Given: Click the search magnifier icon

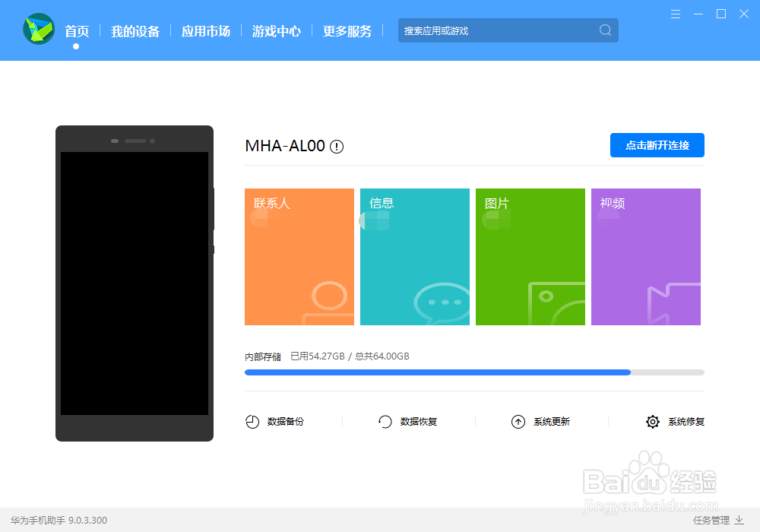Looking at the screenshot, I should coord(604,30).
